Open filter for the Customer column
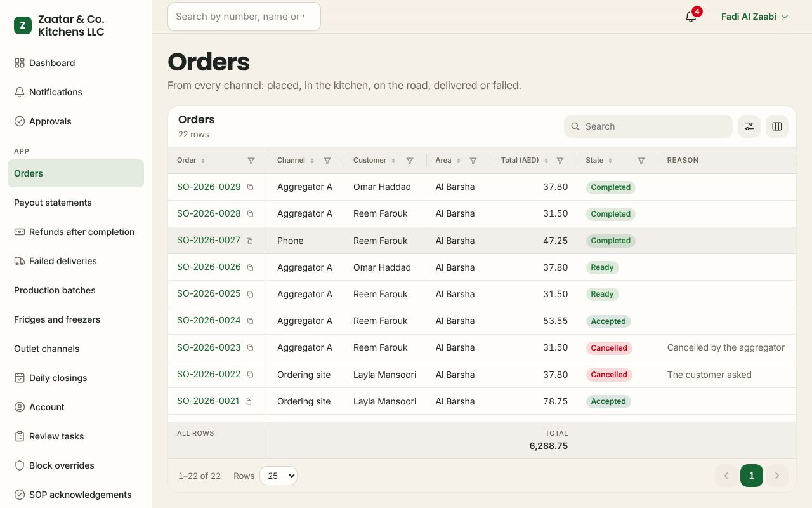 [410, 161]
